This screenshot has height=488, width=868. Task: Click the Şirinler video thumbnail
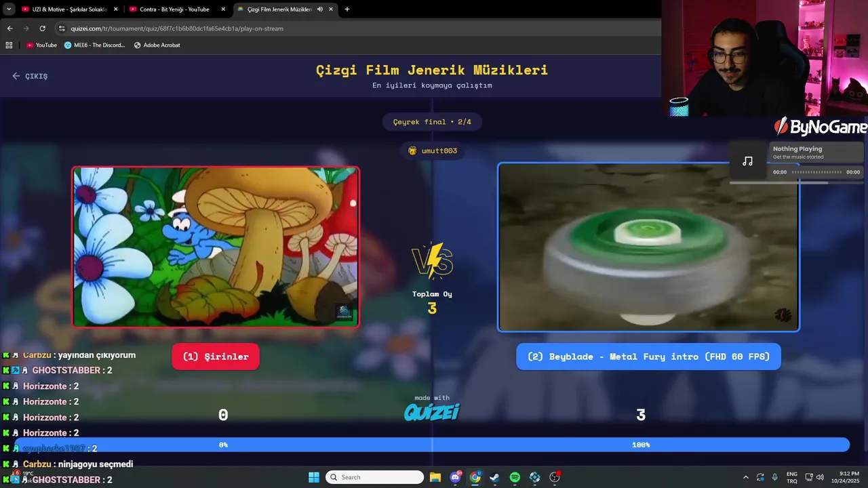tap(216, 247)
